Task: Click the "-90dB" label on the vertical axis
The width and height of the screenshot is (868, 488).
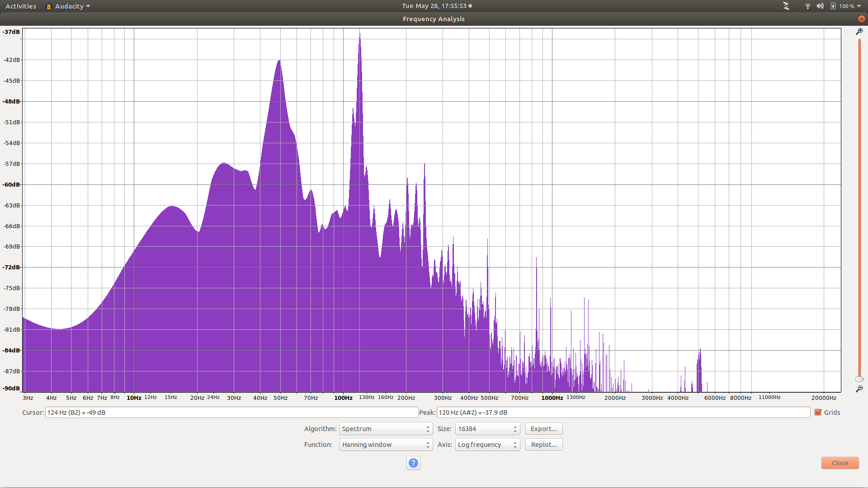Action: (11, 388)
